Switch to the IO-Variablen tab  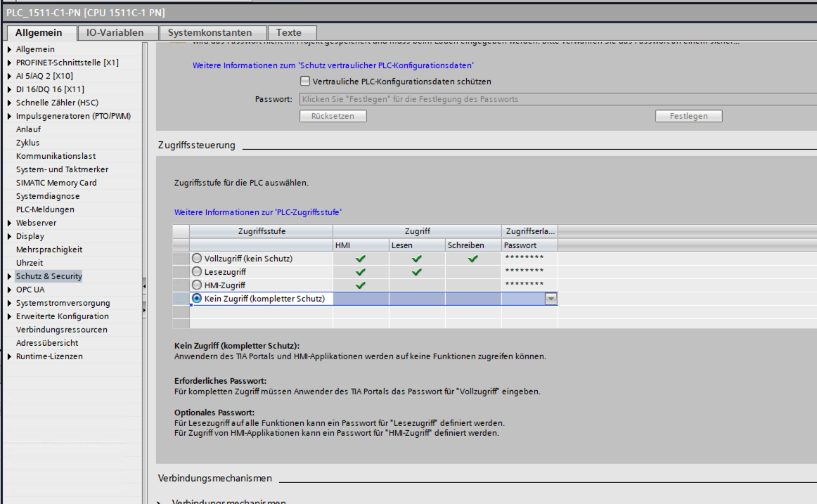pyautogui.click(x=115, y=33)
